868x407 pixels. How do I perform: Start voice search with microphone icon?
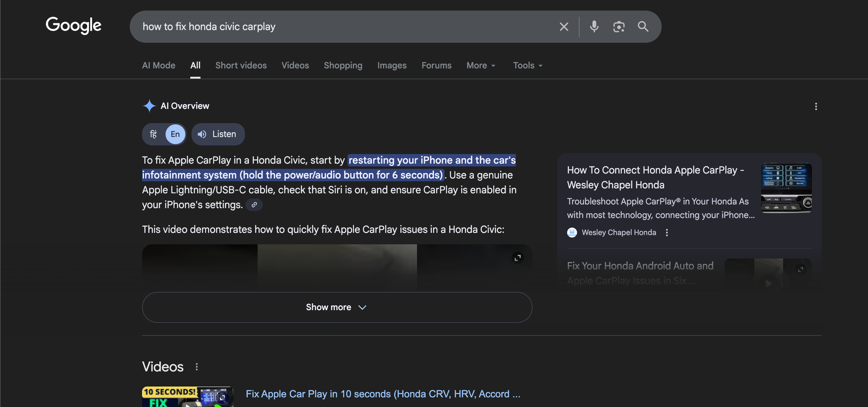[x=594, y=27]
